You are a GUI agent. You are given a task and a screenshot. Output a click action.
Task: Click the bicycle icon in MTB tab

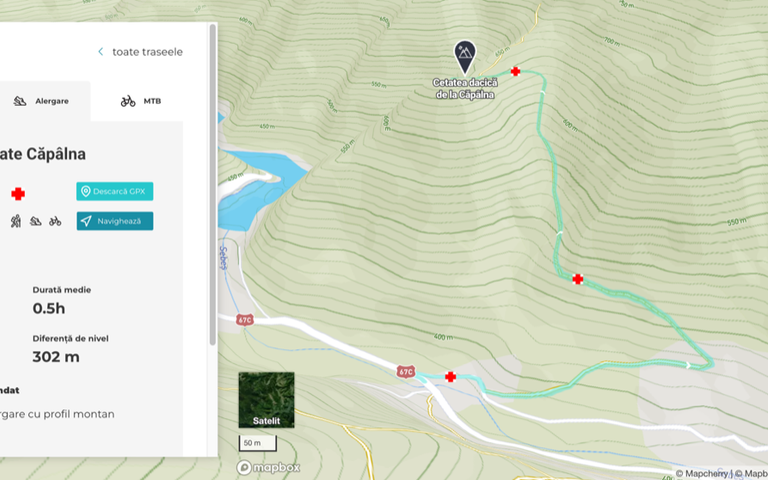pyautogui.click(x=128, y=101)
